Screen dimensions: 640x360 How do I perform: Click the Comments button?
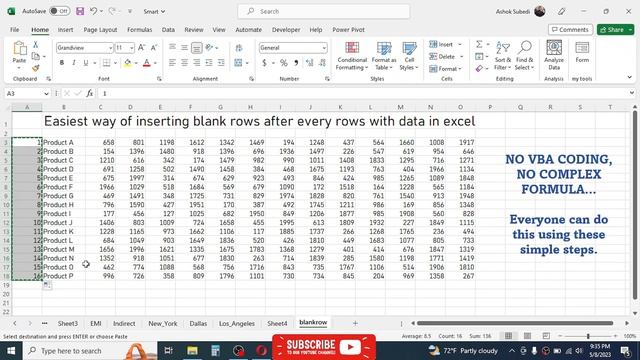(570, 30)
